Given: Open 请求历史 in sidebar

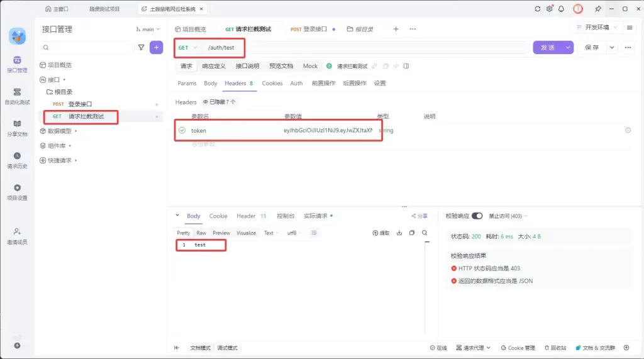Looking at the screenshot, I should point(17,160).
